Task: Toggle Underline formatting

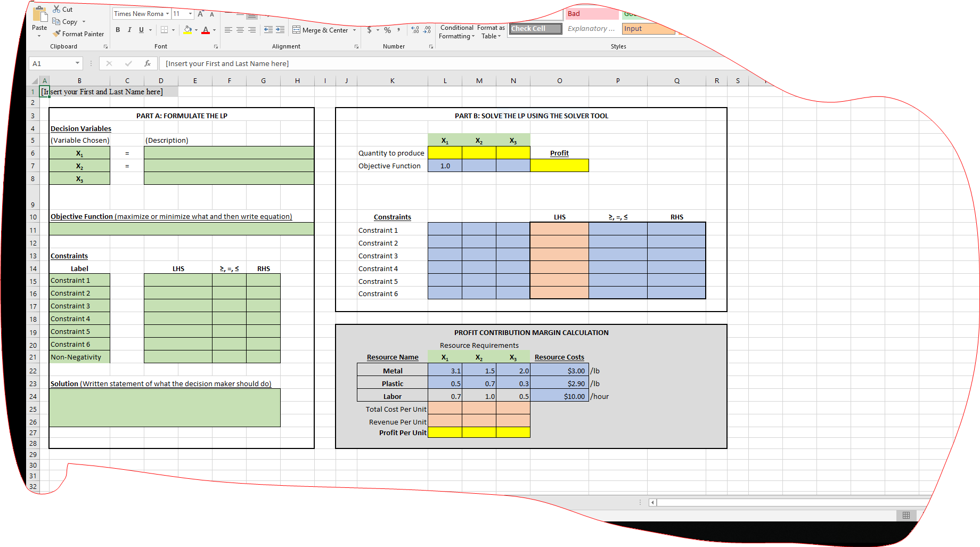Action: click(141, 30)
